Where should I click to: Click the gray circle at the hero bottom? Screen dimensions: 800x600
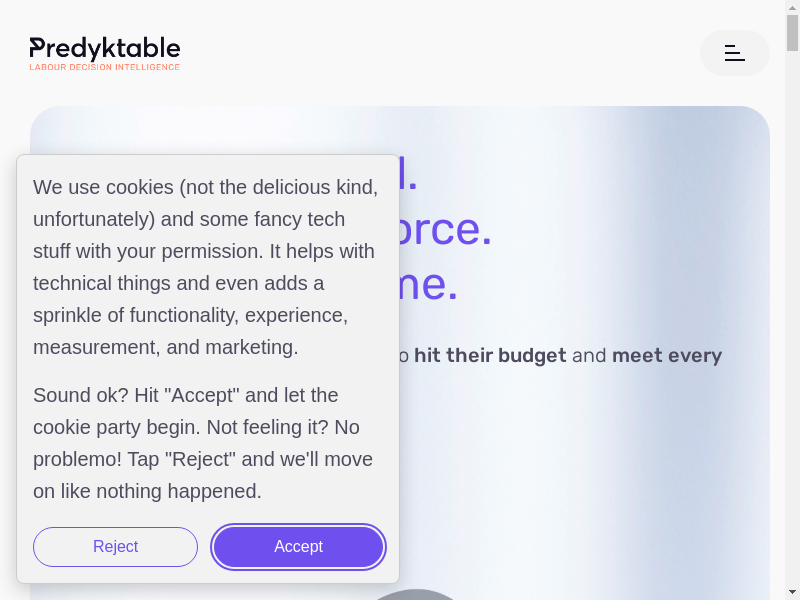(415, 595)
